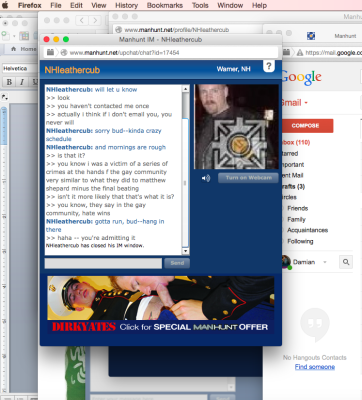Toggle Bold in the word processor
Image resolution: width=362 pixels, height=400 pixels.
click(x=9, y=82)
